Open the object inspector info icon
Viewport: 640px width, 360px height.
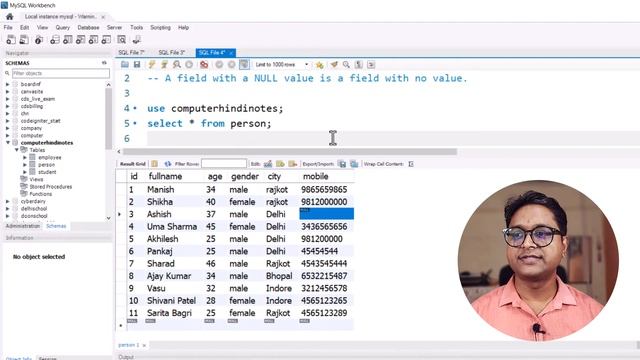pos(39,40)
